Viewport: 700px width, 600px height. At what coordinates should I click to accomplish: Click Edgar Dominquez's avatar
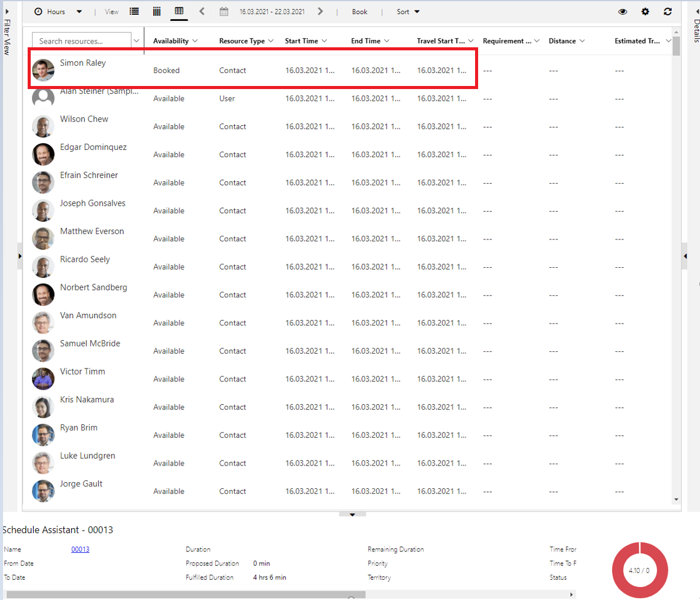[x=43, y=154]
